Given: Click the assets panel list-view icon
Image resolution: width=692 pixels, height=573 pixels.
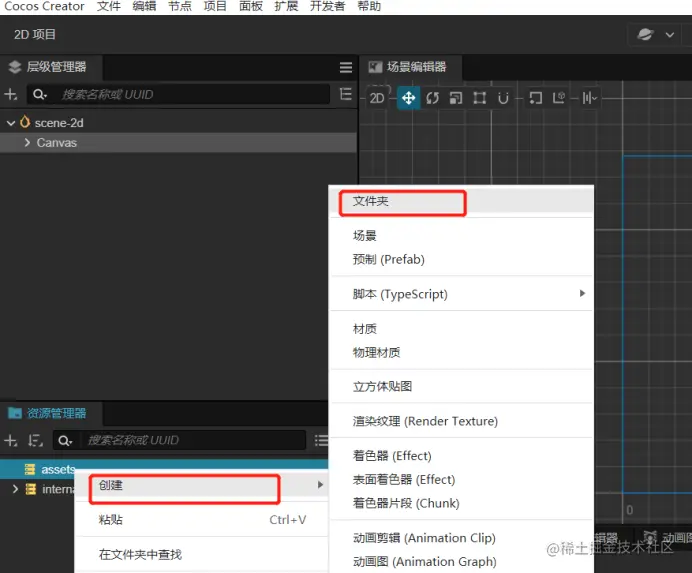Looking at the screenshot, I should coord(321,440).
